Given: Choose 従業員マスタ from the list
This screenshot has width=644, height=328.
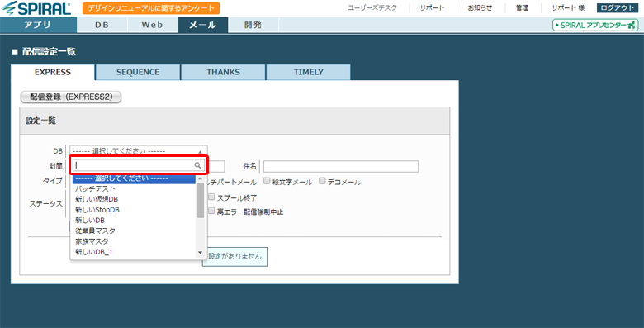Looking at the screenshot, I should click(134, 231).
